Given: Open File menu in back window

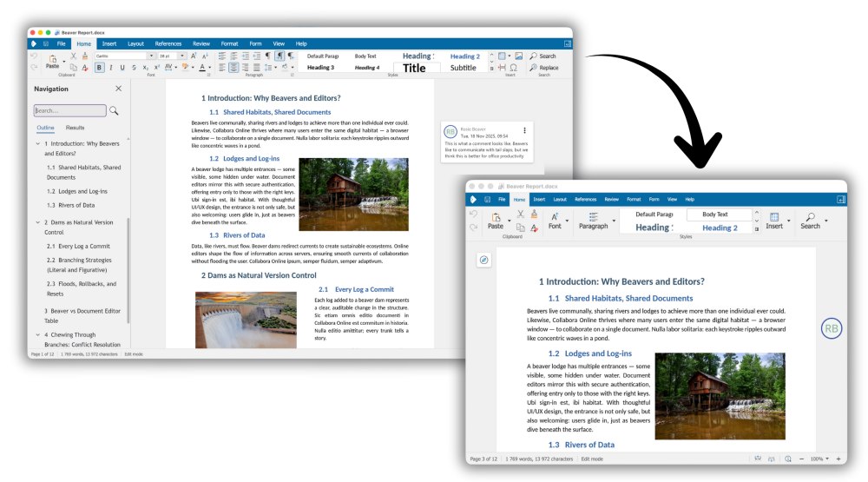Looking at the screenshot, I should [x=61, y=43].
